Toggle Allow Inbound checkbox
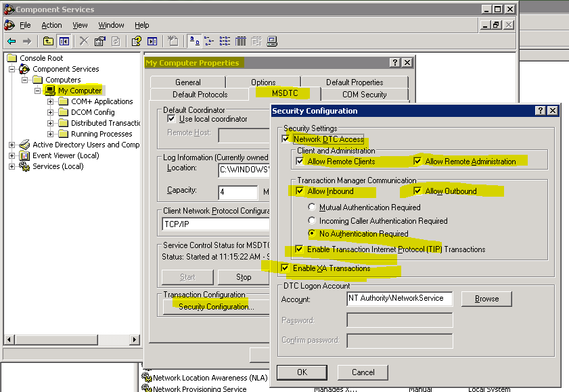Image resolution: width=569 pixels, height=392 pixels. 300,191
